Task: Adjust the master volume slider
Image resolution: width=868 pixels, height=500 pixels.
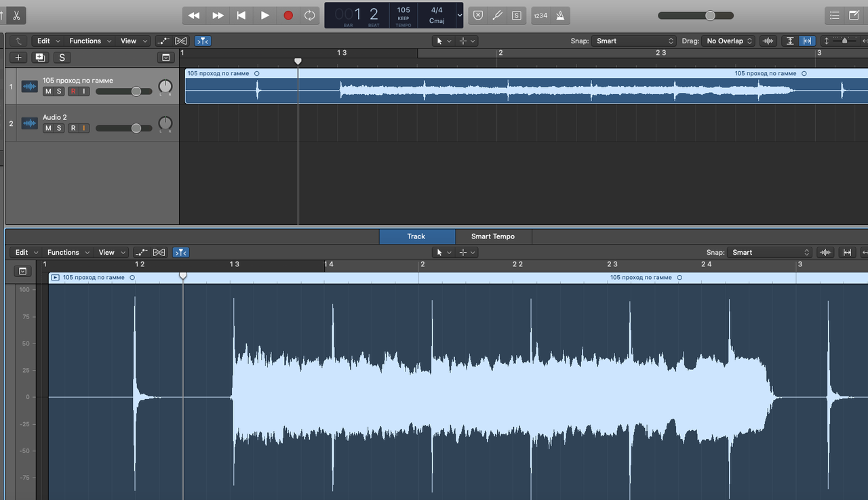Action: 696,15
